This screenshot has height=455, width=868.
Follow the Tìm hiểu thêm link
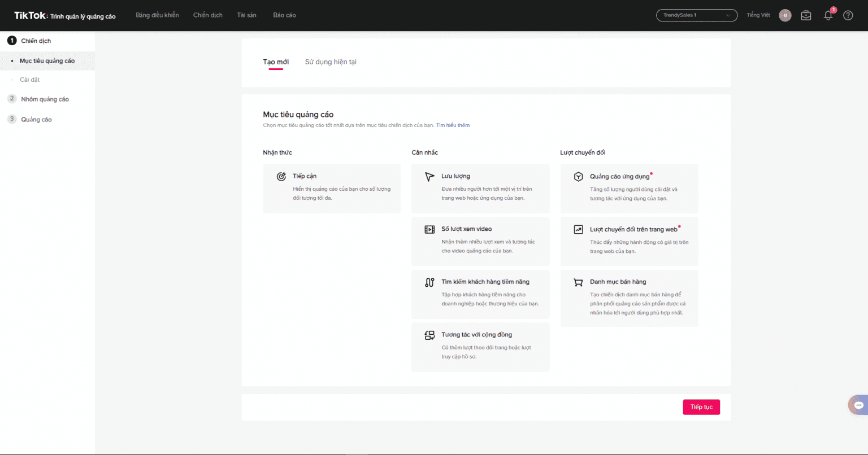(x=453, y=125)
